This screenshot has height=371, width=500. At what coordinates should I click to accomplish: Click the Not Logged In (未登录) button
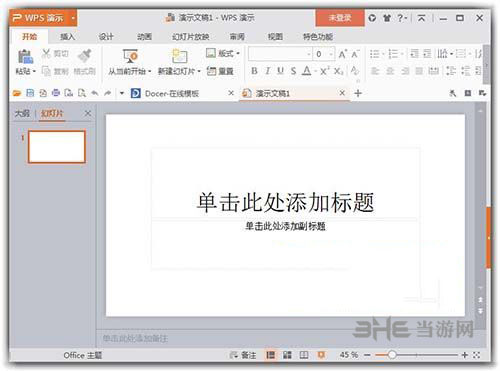coord(340,18)
